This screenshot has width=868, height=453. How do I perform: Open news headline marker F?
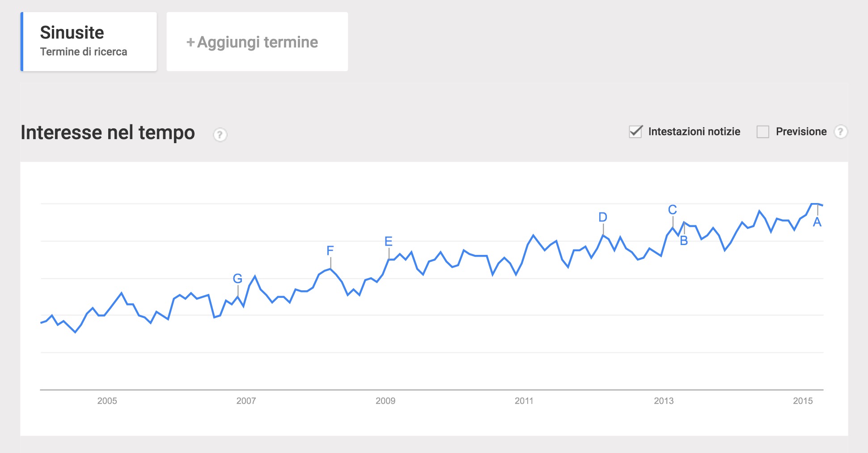[x=330, y=250]
